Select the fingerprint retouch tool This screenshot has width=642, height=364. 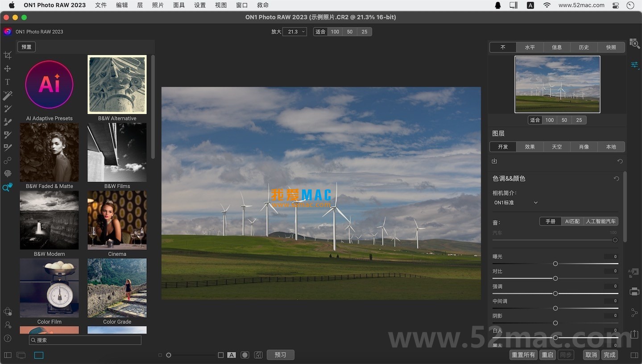click(8, 174)
